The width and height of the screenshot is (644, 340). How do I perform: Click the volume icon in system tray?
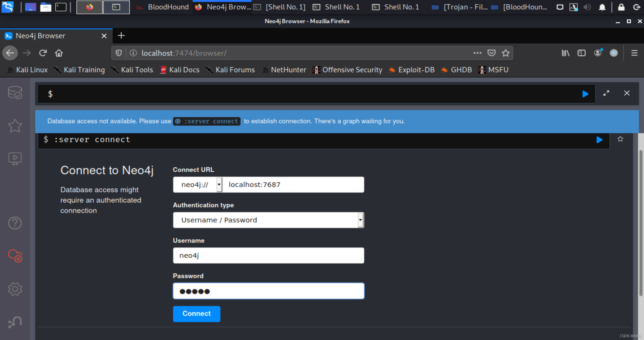pos(587,7)
